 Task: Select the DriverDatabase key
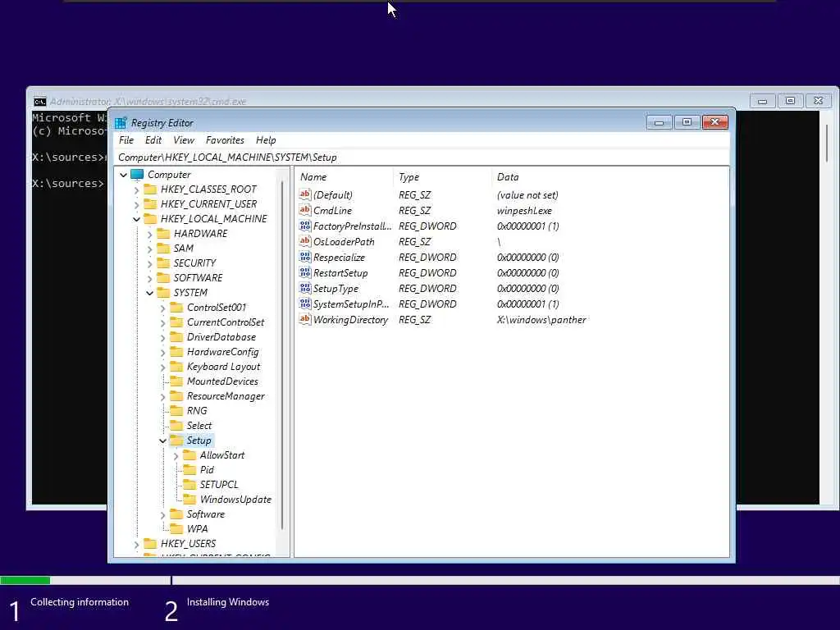221,337
